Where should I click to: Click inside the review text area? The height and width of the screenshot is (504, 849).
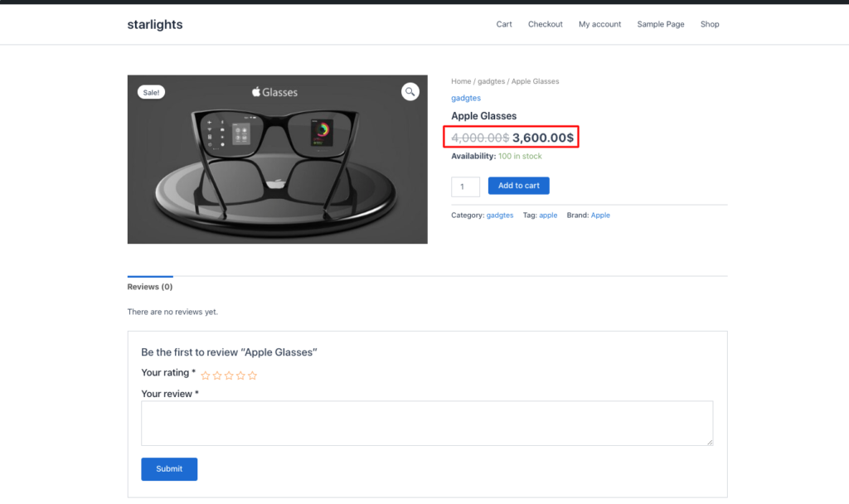(427, 424)
